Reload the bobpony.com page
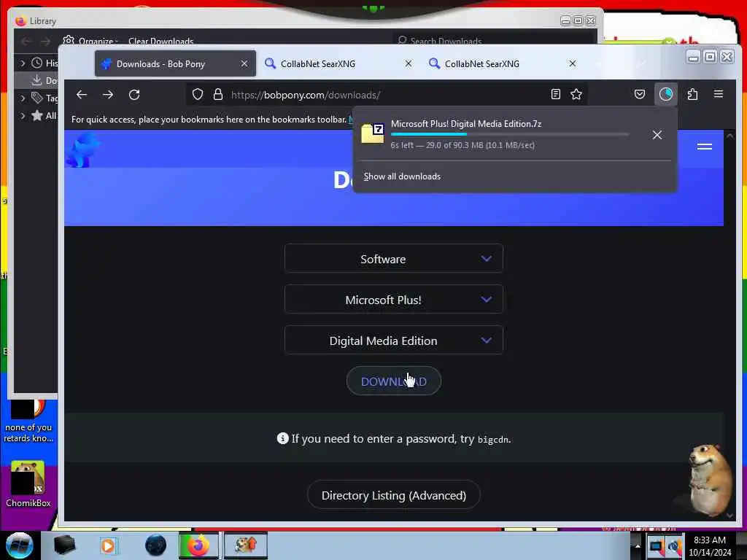This screenshot has height=560, width=747. tap(134, 95)
